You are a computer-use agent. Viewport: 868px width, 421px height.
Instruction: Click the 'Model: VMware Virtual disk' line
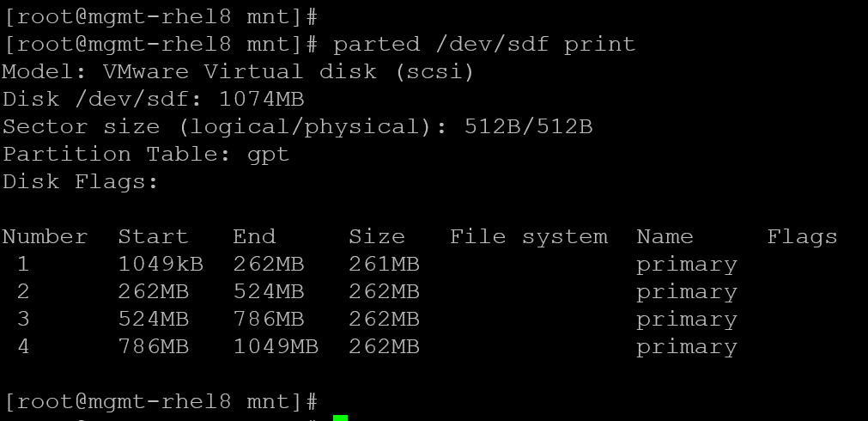tap(238, 71)
